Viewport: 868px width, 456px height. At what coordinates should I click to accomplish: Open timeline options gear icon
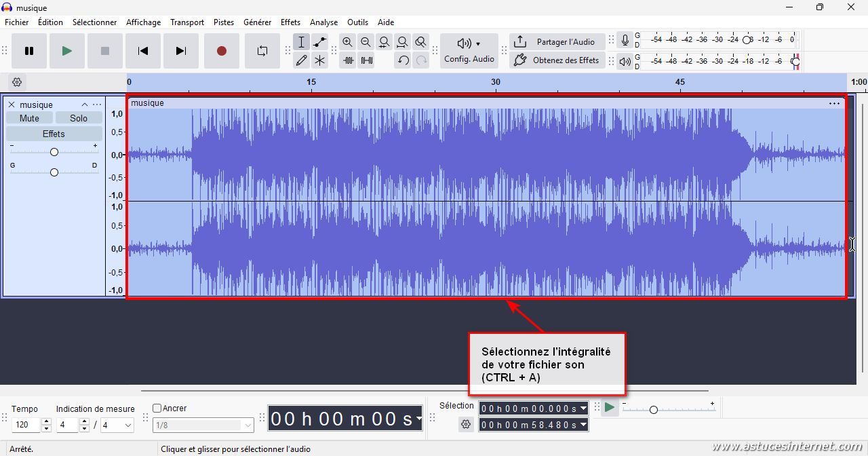click(17, 82)
